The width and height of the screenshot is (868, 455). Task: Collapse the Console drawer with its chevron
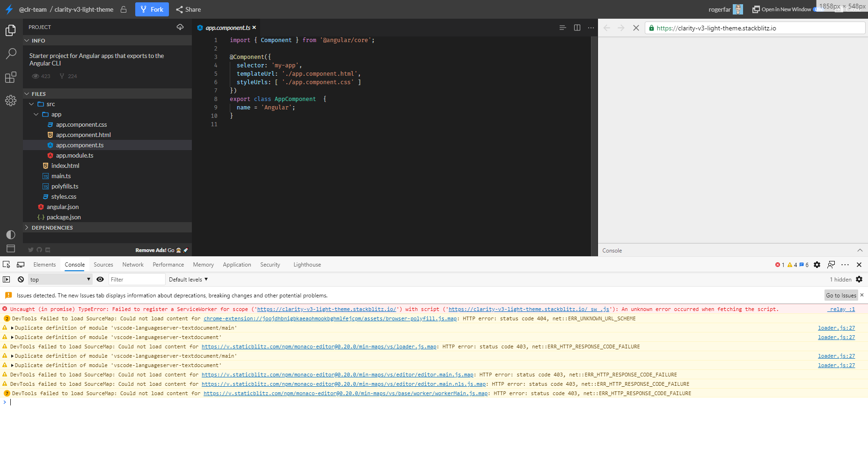[x=860, y=250]
